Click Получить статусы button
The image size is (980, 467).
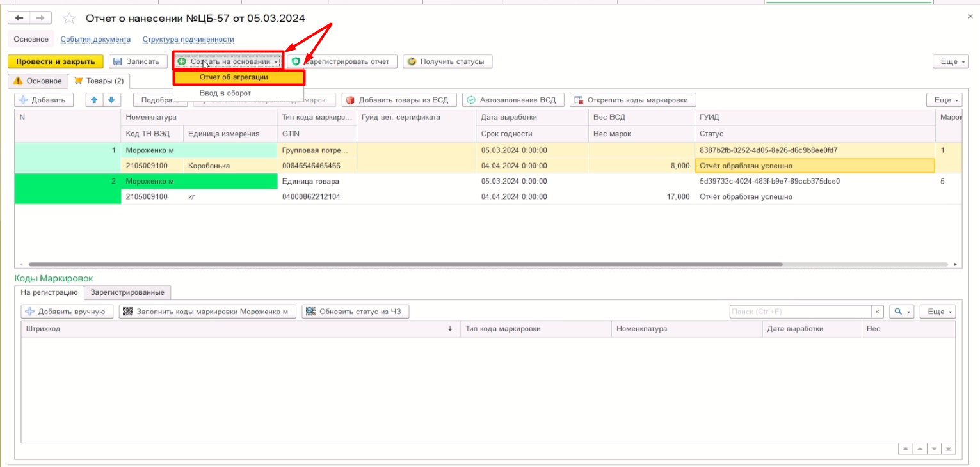pos(447,61)
